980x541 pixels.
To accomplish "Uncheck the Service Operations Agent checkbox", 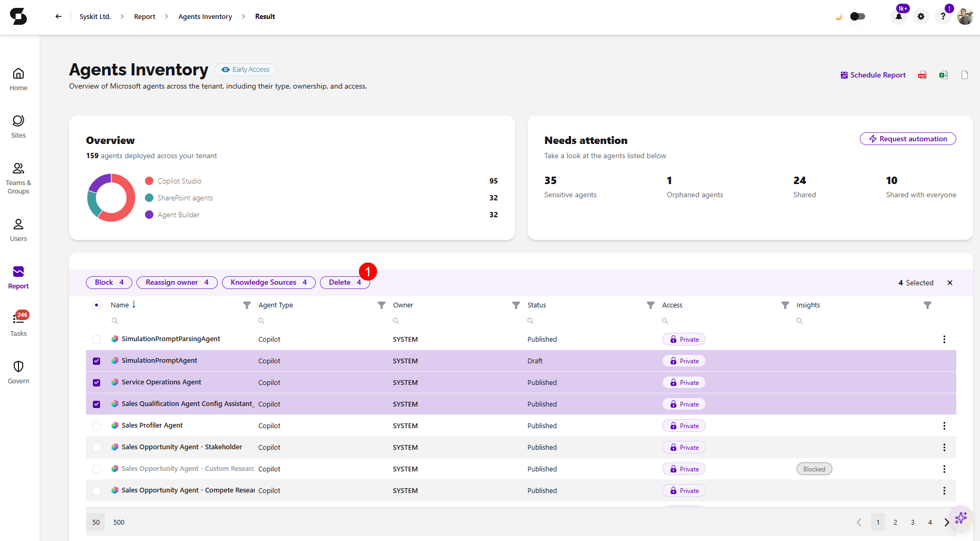I will pyautogui.click(x=96, y=383).
